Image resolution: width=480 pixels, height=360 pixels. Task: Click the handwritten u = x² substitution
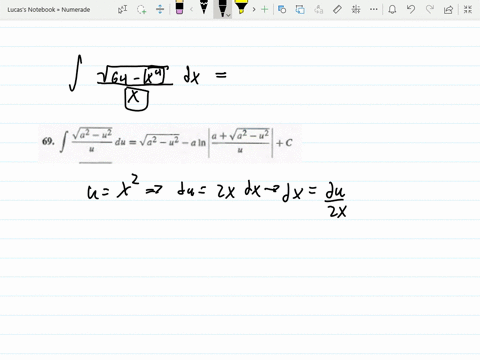coord(113,188)
